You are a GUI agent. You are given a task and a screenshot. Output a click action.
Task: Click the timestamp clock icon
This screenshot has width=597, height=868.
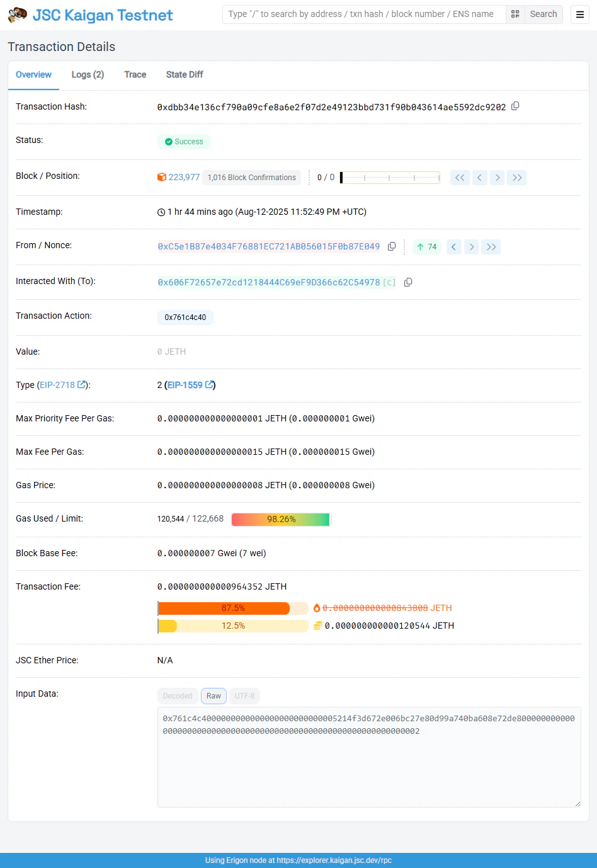click(161, 212)
